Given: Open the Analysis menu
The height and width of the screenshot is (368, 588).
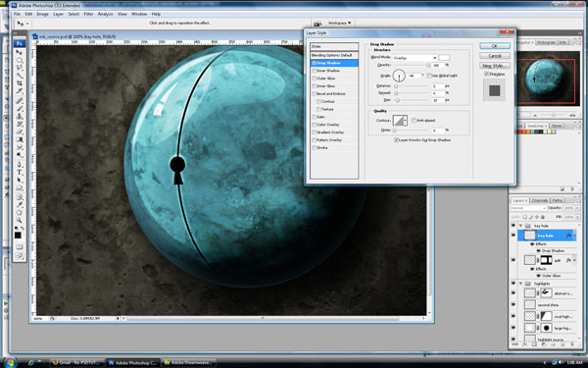Looking at the screenshot, I should [106, 14].
